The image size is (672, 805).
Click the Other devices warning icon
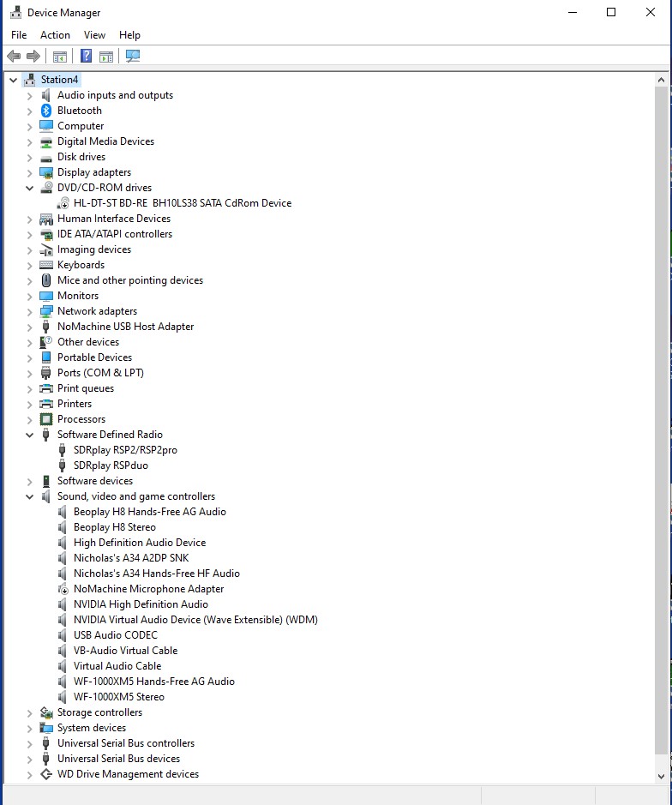[x=46, y=342]
